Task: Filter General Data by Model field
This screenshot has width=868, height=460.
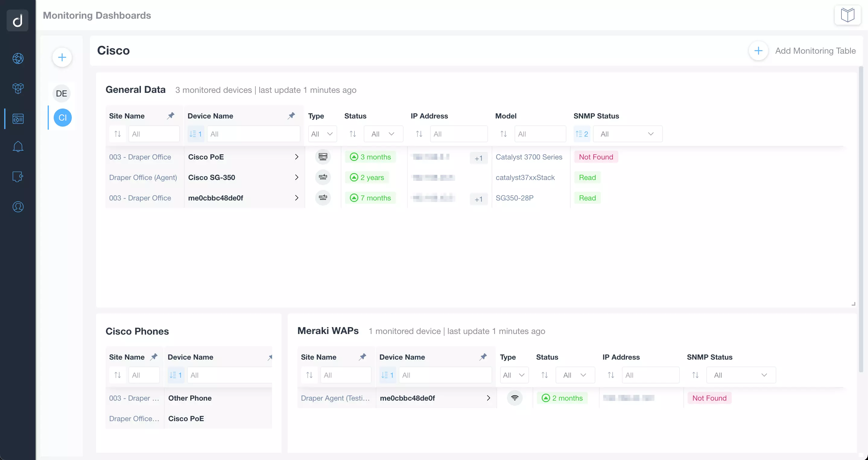Action: (x=540, y=134)
